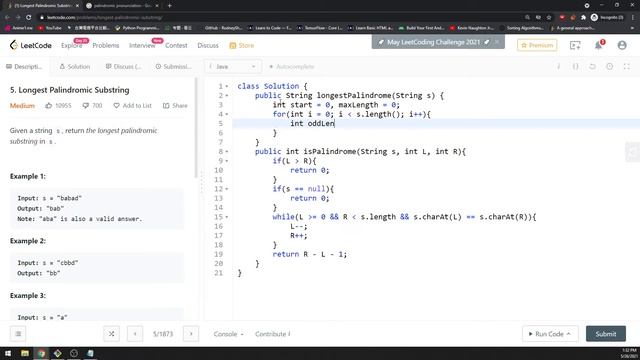Viewport: 640px width, 360px height.
Task: Place cursor in the code editor on line 5
Action: click(x=436, y=124)
